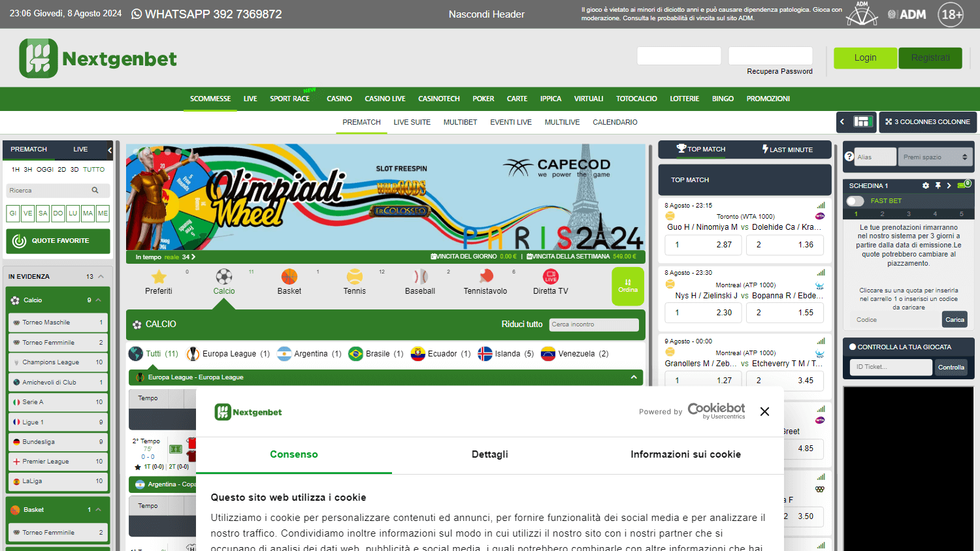This screenshot has height=551, width=980.
Task: Click the QUOTE FAVORITE button
Action: (58, 241)
